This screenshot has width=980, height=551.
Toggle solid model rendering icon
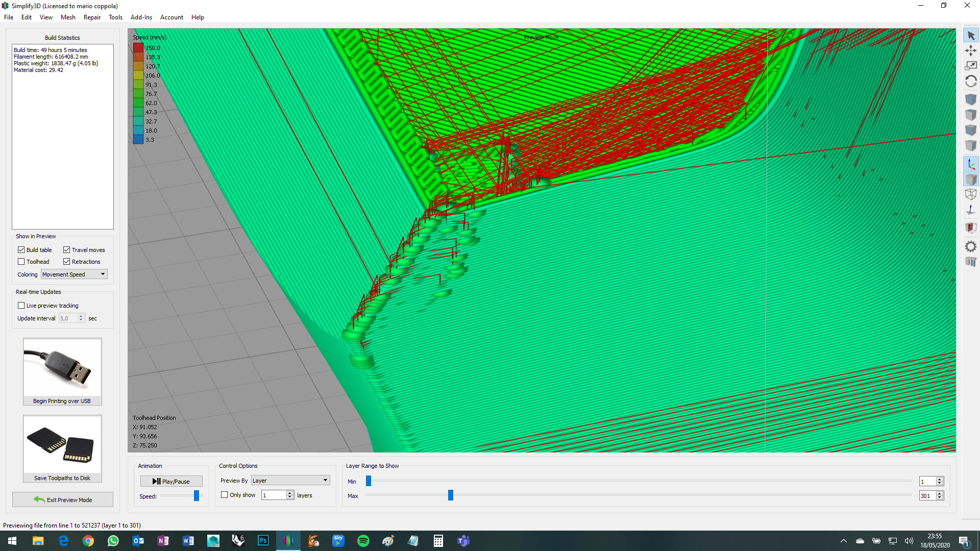(971, 179)
